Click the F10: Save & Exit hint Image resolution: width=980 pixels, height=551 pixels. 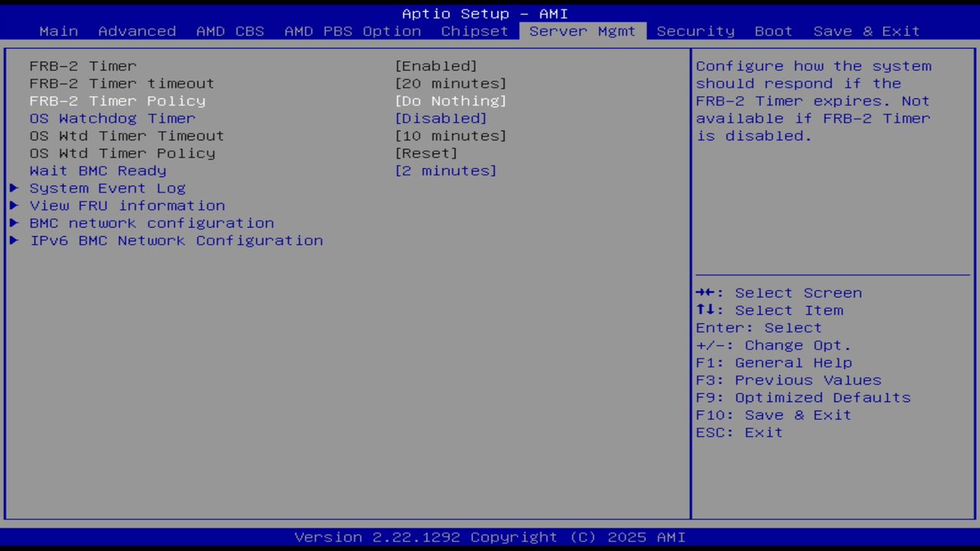pos(774,415)
